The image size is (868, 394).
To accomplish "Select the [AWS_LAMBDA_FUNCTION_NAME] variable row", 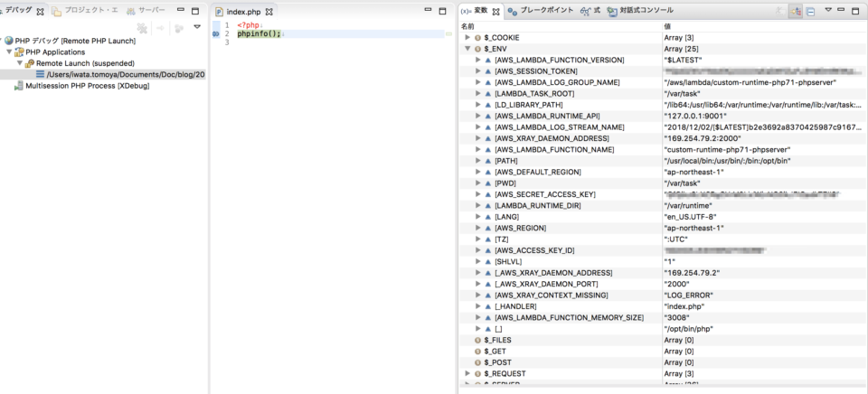I will click(x=554, y=149).
